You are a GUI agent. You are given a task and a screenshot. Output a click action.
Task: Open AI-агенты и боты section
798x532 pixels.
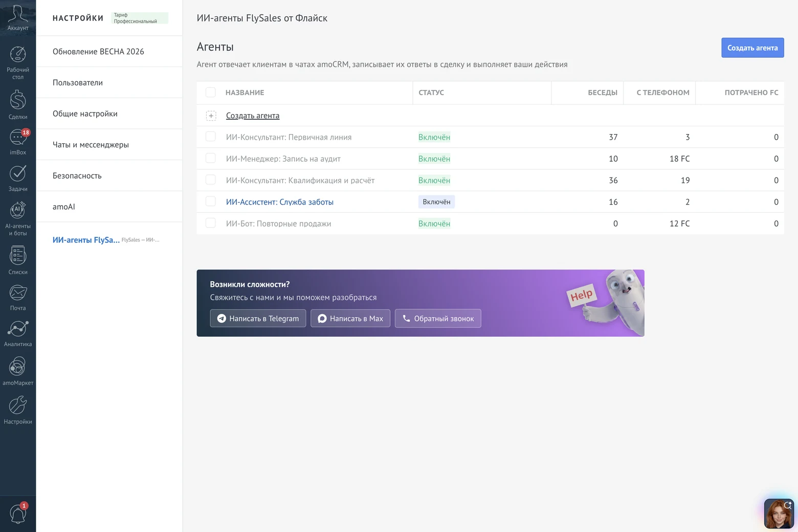click(x=18, y=218)
